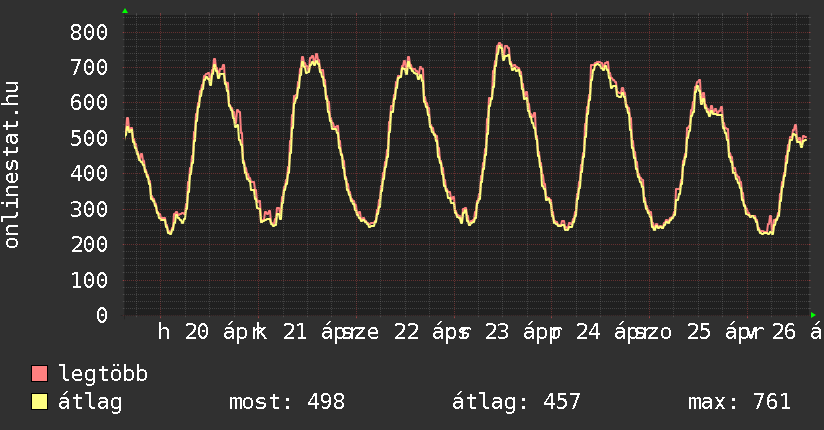Screen dimensions: 824x430
Task: Select the átlag legend label text
Action: click(x=91, y=402)
